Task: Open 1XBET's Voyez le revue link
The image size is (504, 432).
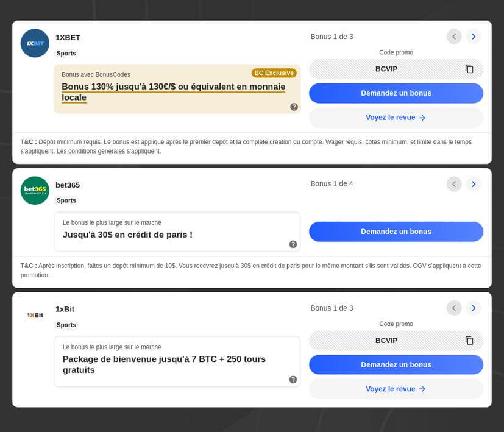Action: point(396,118)
